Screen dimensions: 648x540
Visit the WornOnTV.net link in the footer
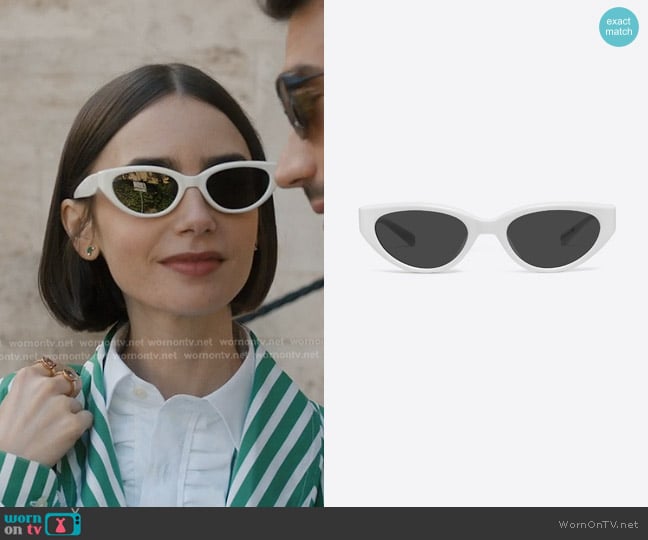pos(598,524)
